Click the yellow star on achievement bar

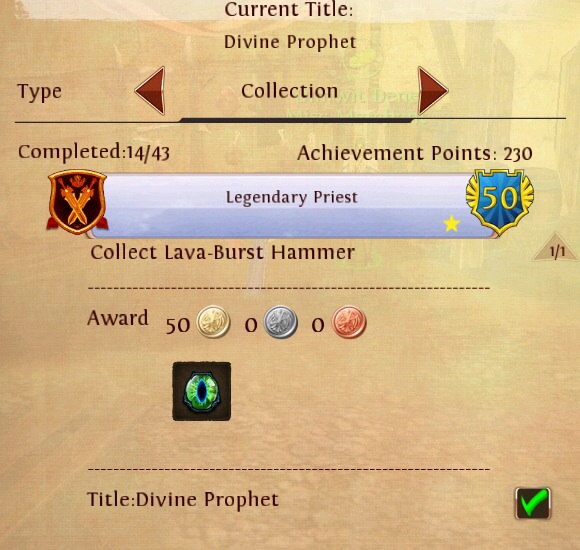[451, 224]
